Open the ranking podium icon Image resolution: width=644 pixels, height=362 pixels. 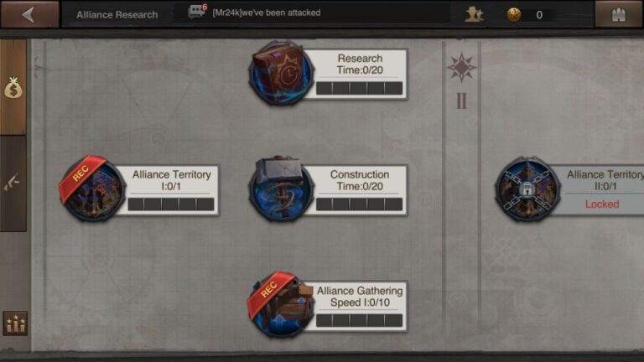(15, 323)
